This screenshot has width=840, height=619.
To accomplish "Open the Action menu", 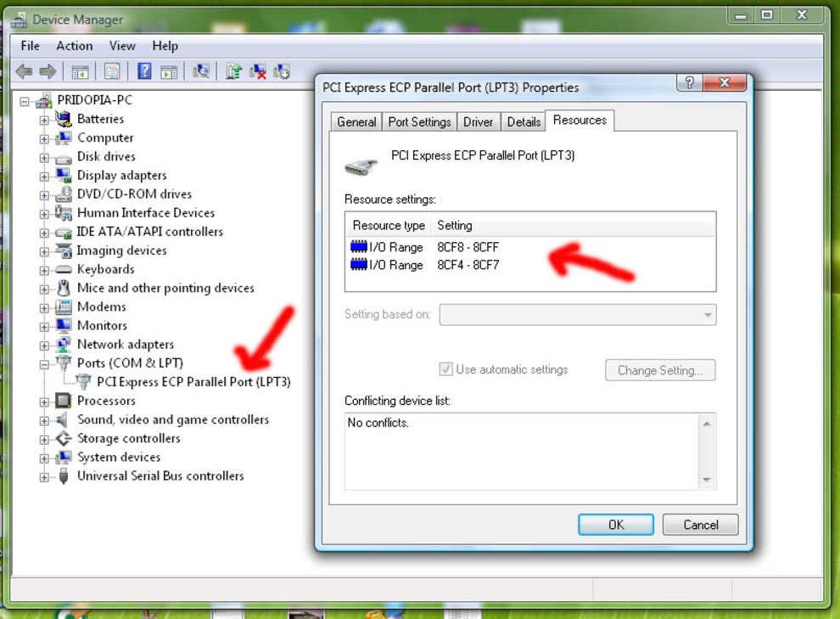I will (74, 46).
